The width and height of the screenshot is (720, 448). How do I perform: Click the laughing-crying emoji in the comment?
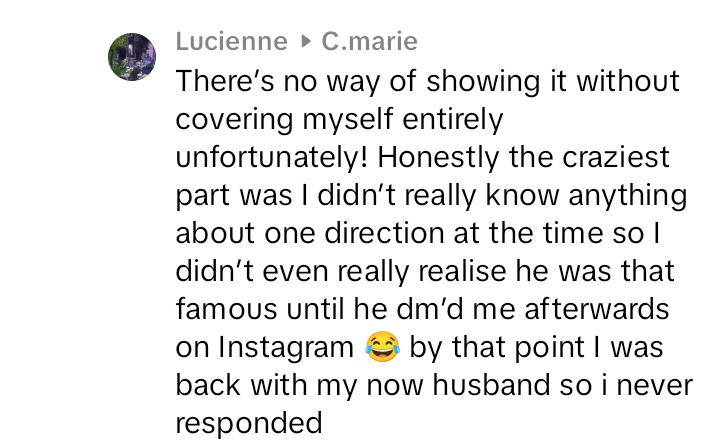382,347
